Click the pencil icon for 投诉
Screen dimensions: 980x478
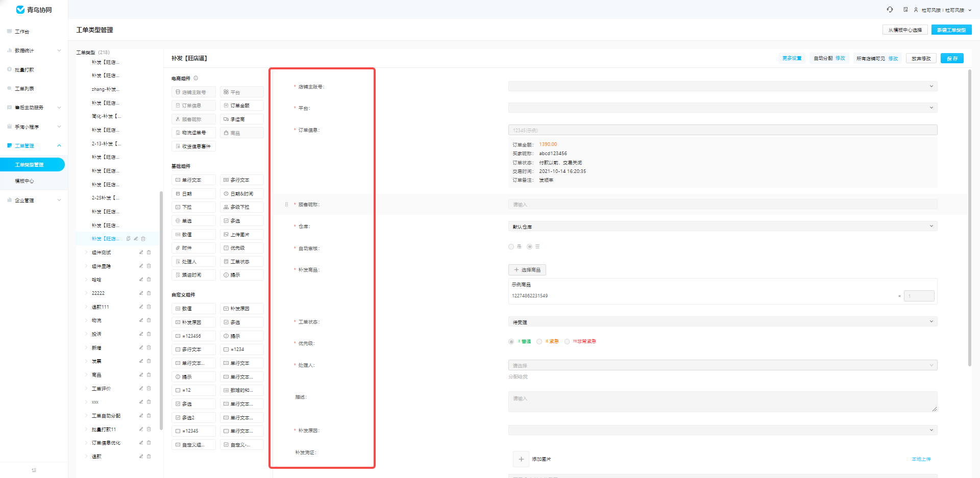[141, 334]
